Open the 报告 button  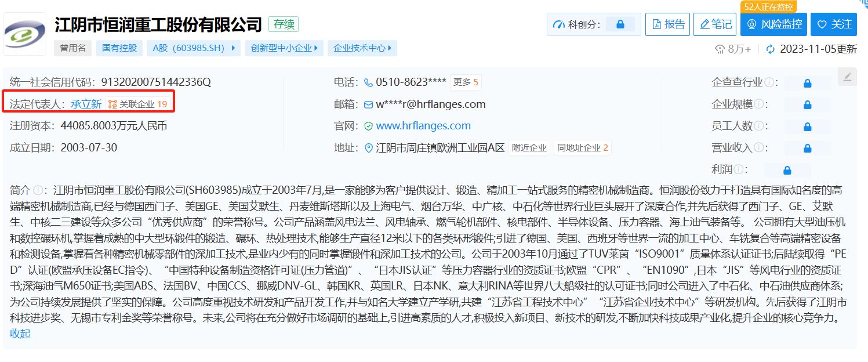click(x=667, y=24)
